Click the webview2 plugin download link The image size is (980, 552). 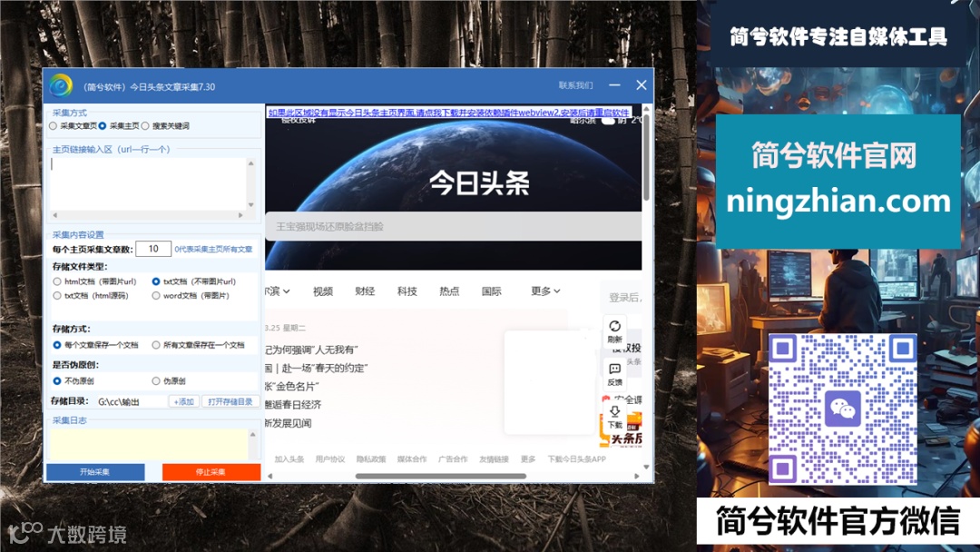[x=449, y=113]
